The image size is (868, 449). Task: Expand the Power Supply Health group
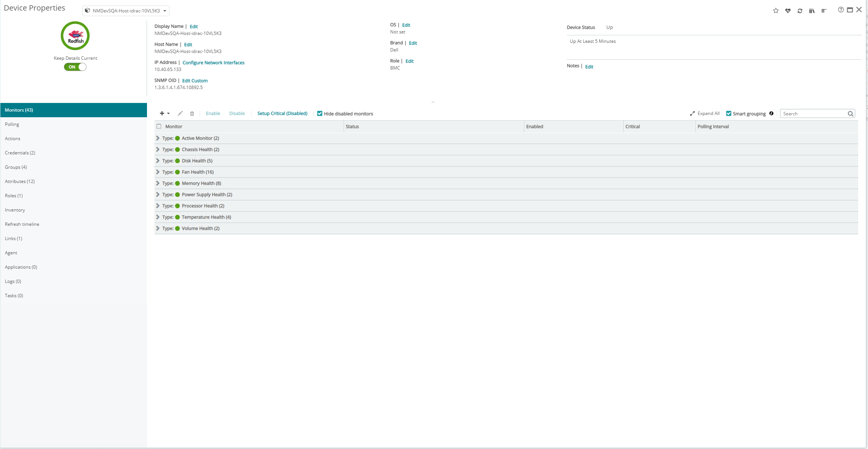tap(158, 194)
